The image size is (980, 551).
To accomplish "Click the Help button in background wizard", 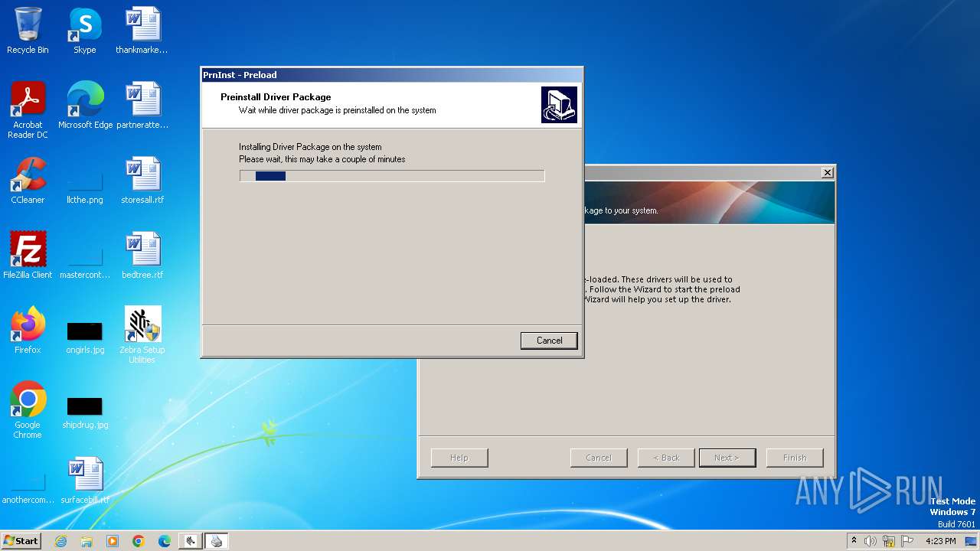I will coord(459,458).
